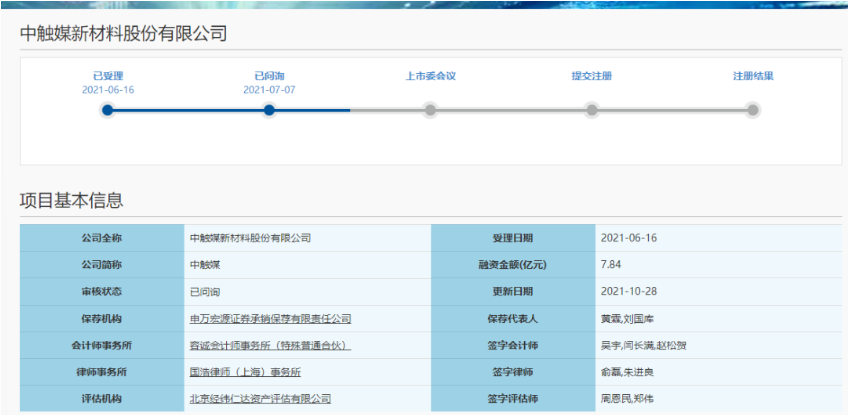Screen dimensions: 849x415
Task: Select the 注册结果 stage label
Action: [x=753, y=76]
